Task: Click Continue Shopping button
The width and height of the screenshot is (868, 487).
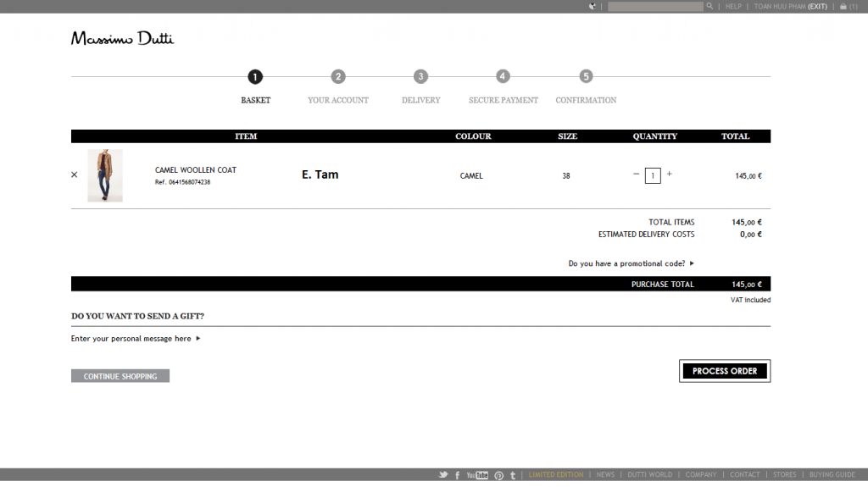Action: coord(120,376)
